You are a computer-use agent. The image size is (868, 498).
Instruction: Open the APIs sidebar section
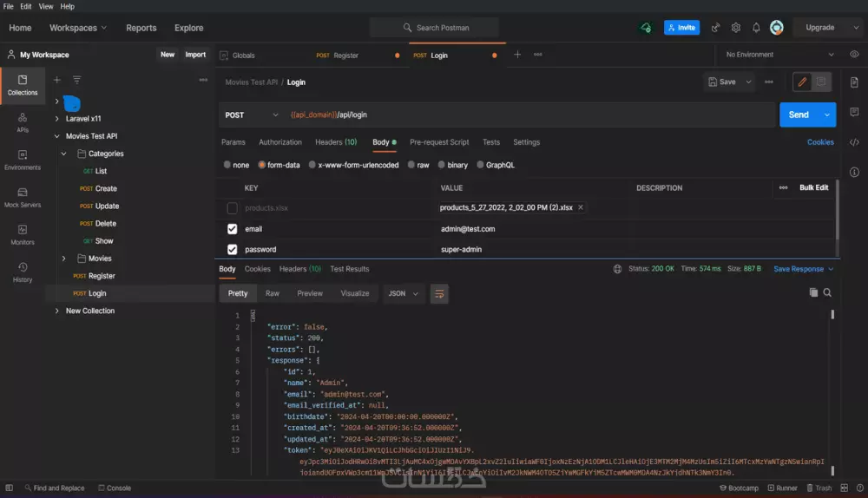click(x=23, y=122)
